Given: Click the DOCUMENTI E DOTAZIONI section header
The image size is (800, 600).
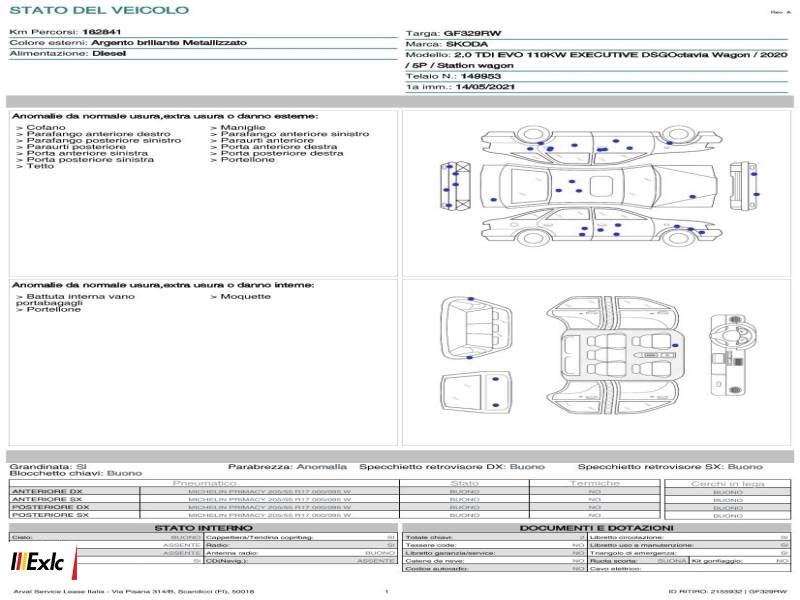Looking at the screenshot, I should 596,528.
